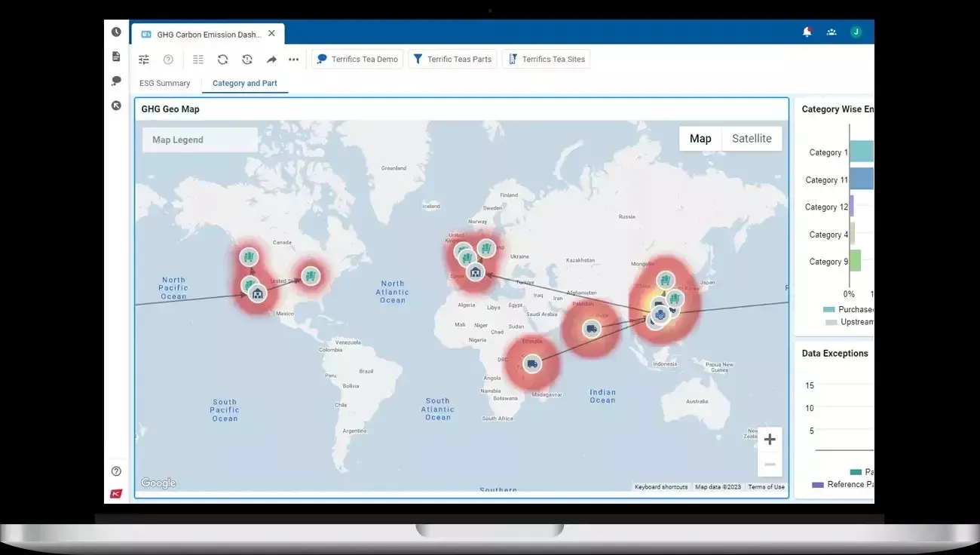The image size is (980, 555).
Task: Zoom in the map with plus button
Action: pos(770,440)
